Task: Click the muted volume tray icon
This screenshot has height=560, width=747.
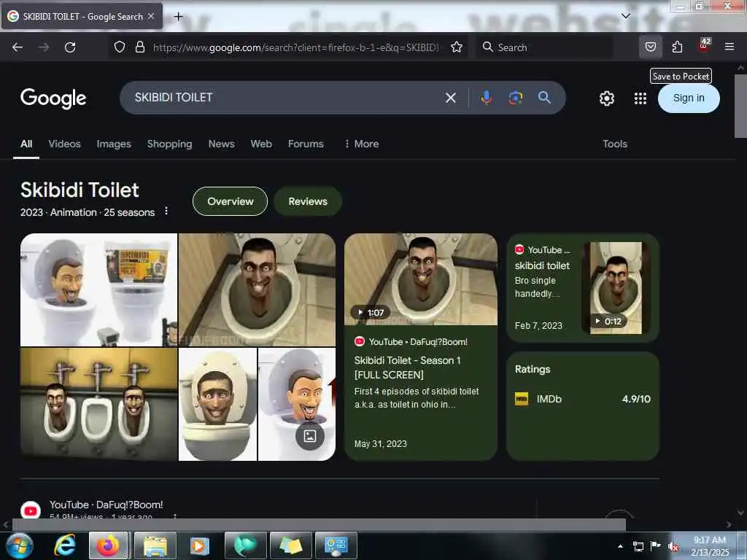Action: pyautogui.click(x=673, y=546)
